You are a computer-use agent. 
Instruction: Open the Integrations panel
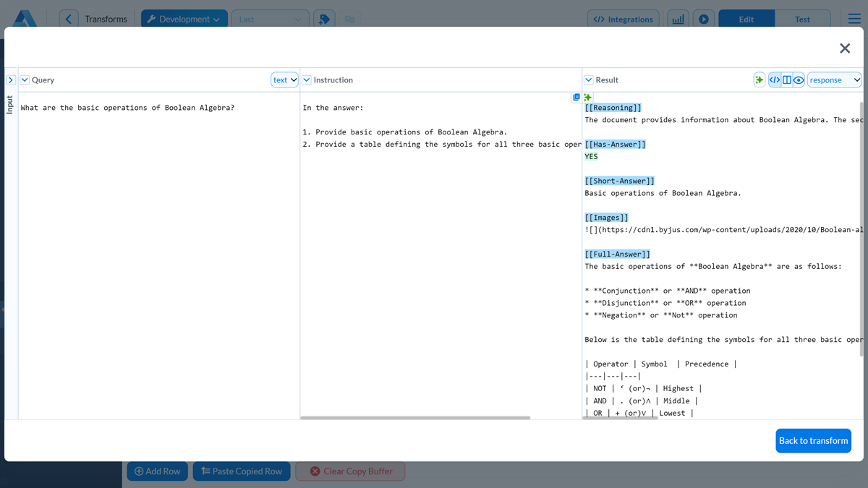click(x=623, y=18)
